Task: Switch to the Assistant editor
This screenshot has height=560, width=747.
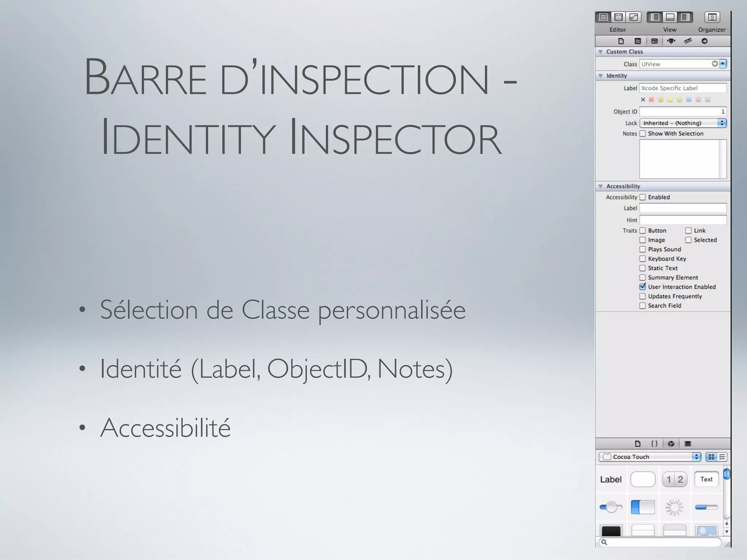Action: pos(618,17)
